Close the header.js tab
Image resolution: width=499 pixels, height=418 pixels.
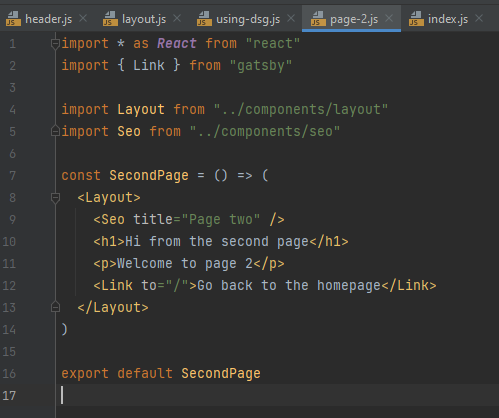[x=83, y=18]
